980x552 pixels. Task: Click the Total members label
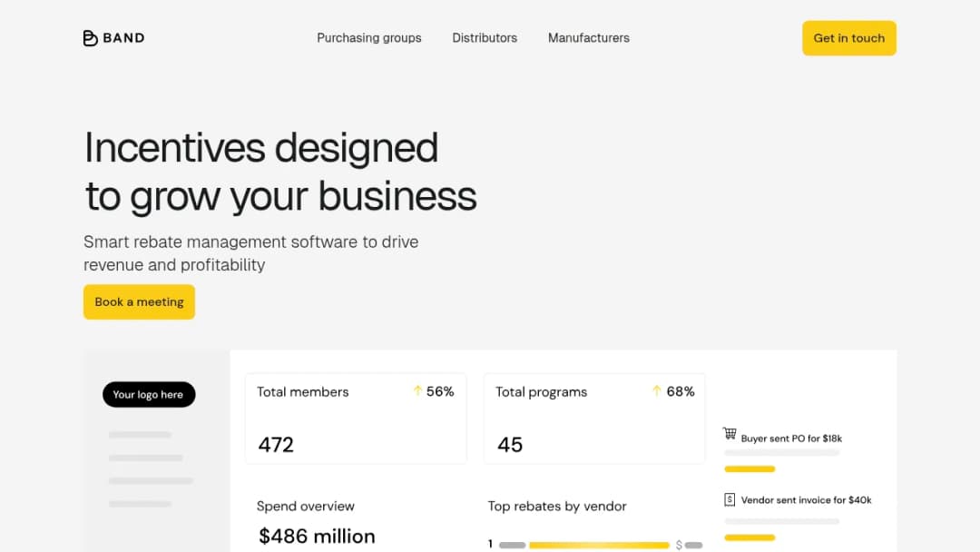tap(302, 392)
